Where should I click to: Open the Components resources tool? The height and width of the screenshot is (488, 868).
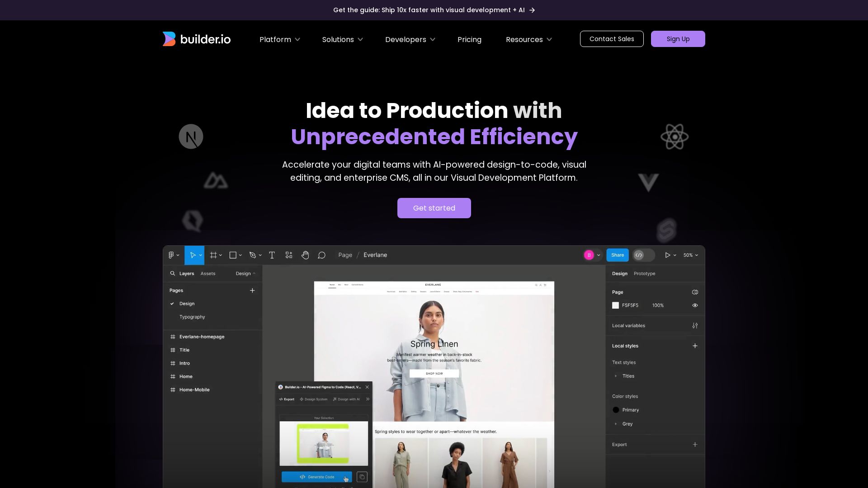pos(289,255)
